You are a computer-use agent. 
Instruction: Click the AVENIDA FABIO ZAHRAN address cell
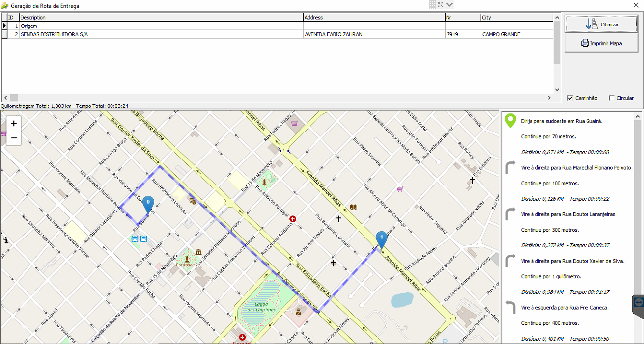(x=374, y=34)
